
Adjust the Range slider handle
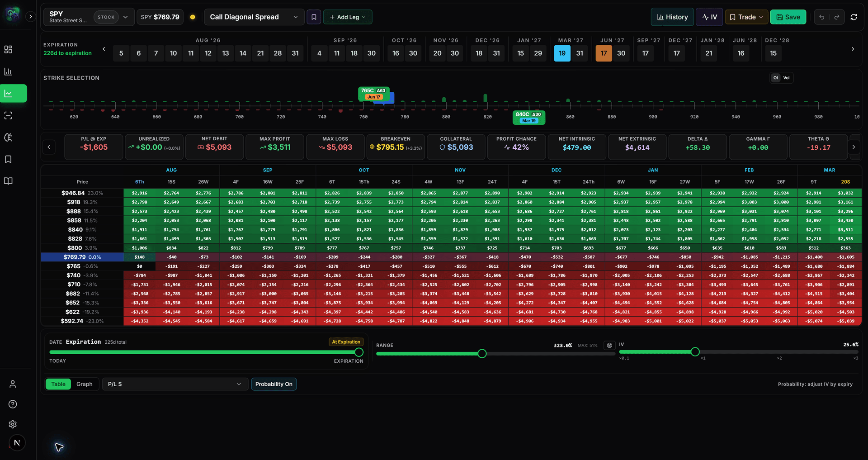point(482,354)
